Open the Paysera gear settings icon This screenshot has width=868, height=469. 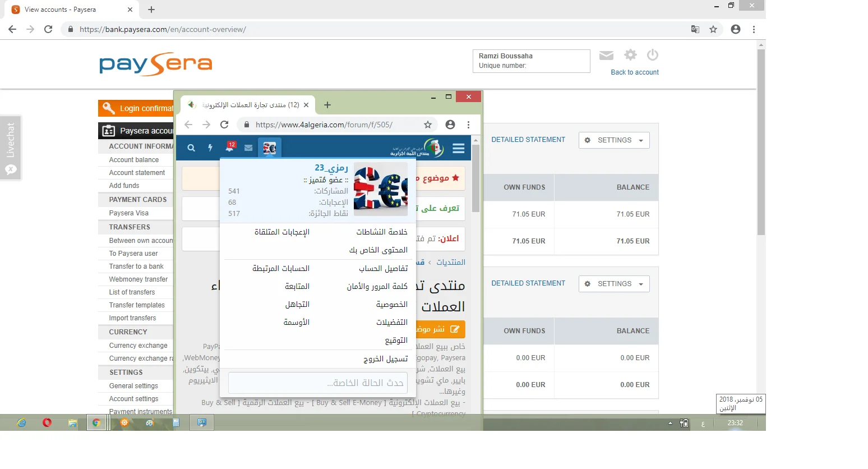pyautogui.click(x=631, y=55)
